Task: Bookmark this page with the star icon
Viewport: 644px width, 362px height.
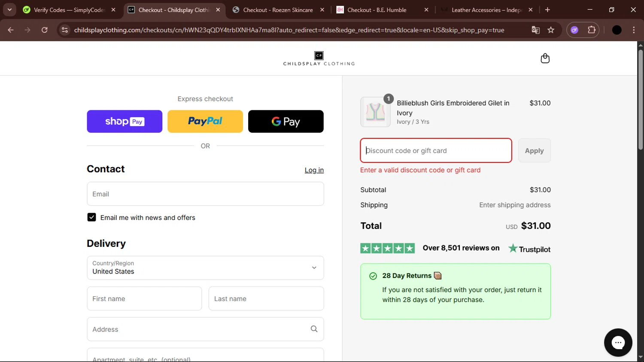Action: pos(551,30)
